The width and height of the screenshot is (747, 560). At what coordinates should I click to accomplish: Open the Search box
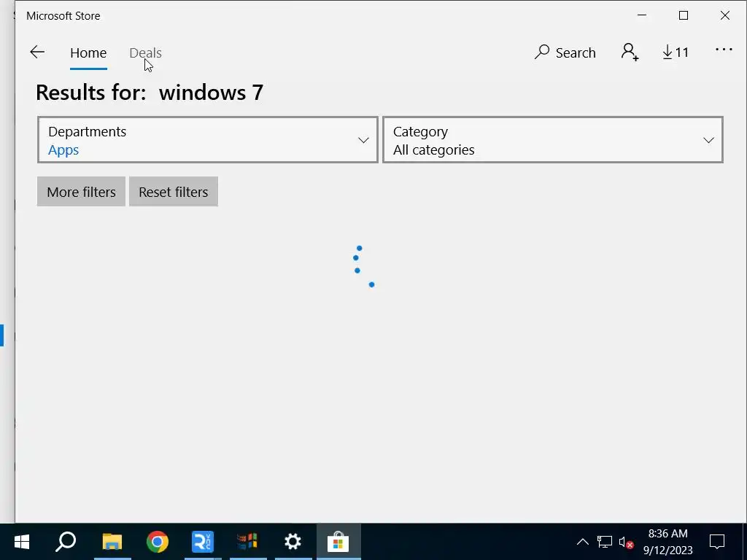pos(565,52)
